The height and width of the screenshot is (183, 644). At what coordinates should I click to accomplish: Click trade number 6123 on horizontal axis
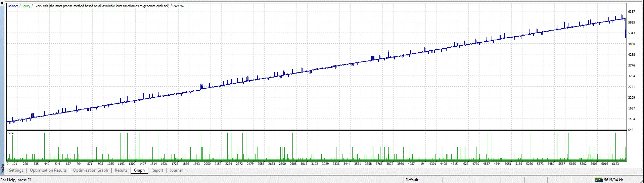[x=615, y=164]
